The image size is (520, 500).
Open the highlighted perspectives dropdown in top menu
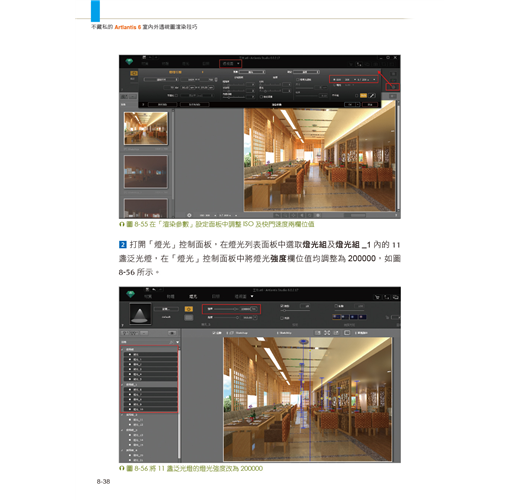pyautogui.click(x=231, y=63)
